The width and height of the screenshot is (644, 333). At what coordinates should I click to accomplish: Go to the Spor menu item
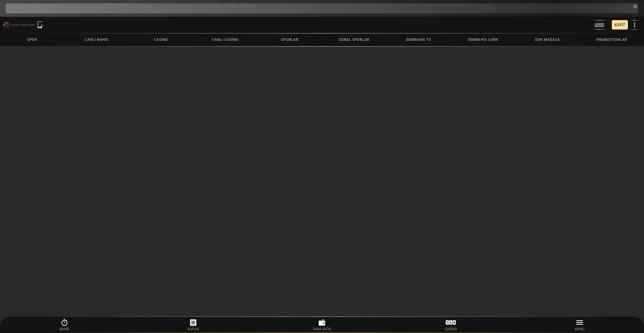tap(32, 40)
